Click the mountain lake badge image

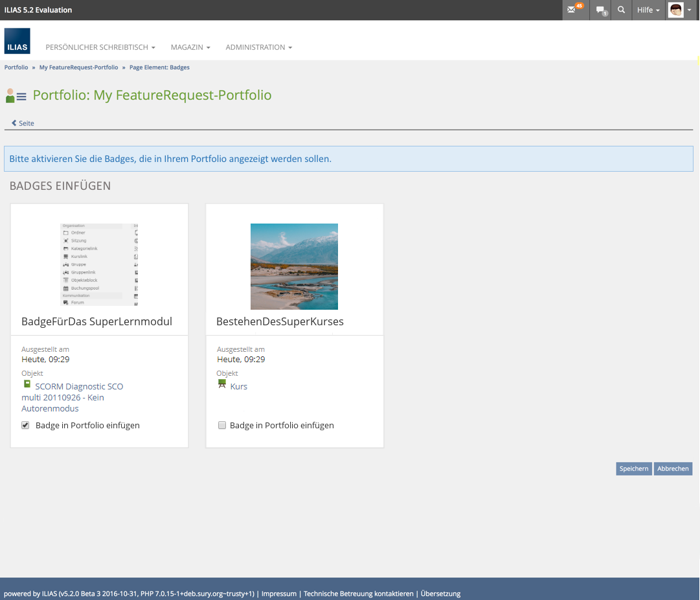[294, 266]
